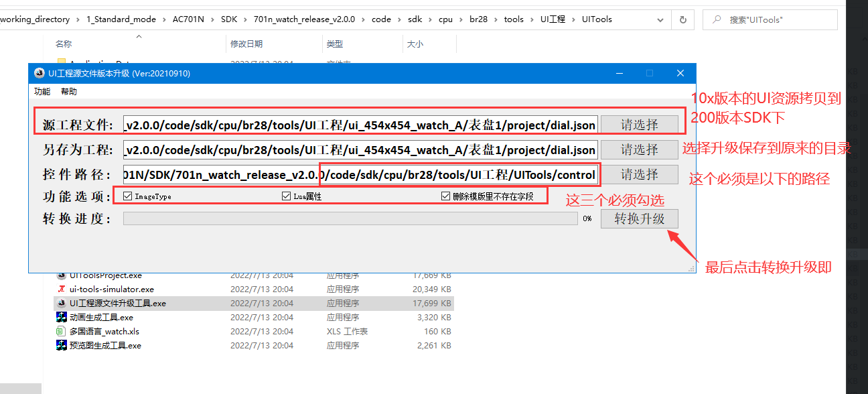The image size is (868, 394).
Task: Click 请选择 for 源工程文件
Action: click(640, 125)
